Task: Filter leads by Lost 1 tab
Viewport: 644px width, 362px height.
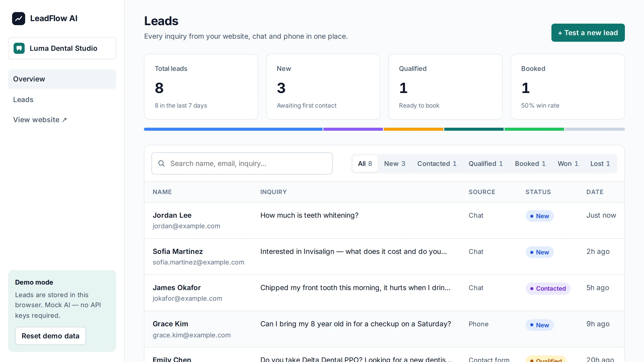Action: [x=600, y=164]
